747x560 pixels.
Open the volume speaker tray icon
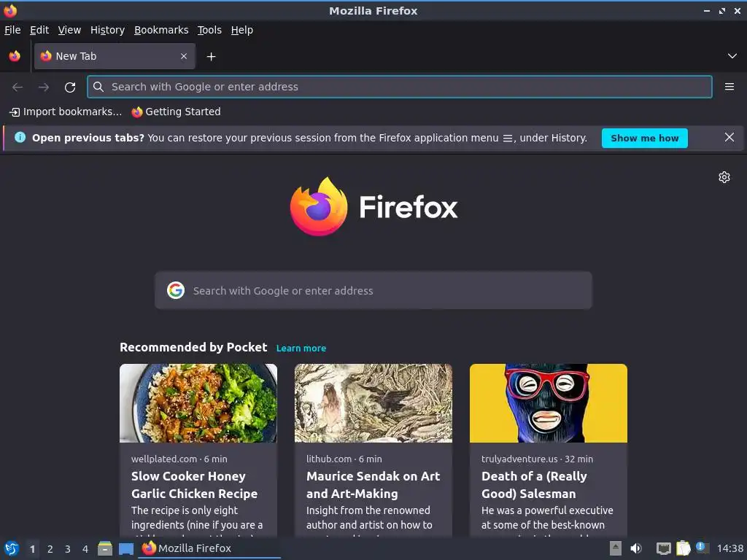tap(636, 548)
